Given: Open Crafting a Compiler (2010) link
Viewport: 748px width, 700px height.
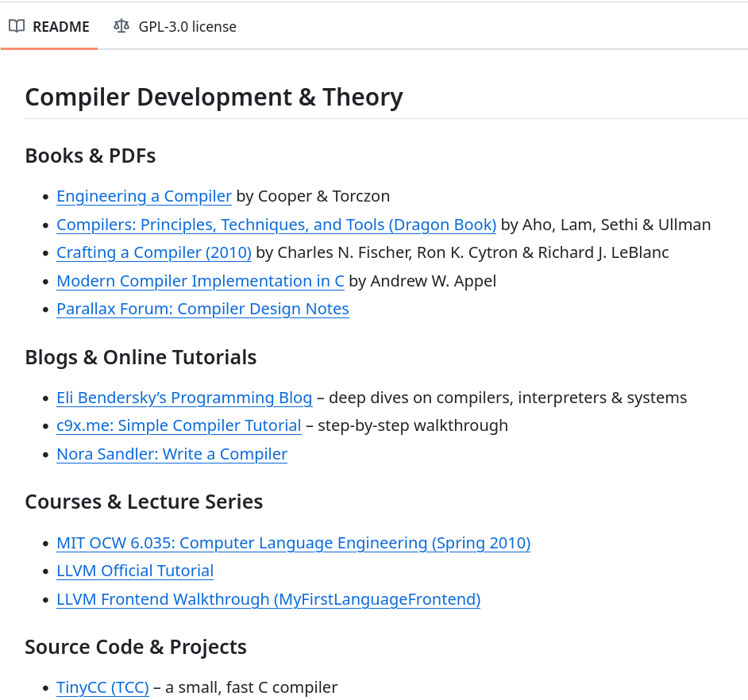Looking at the screenshot, I should pos(153,252).
